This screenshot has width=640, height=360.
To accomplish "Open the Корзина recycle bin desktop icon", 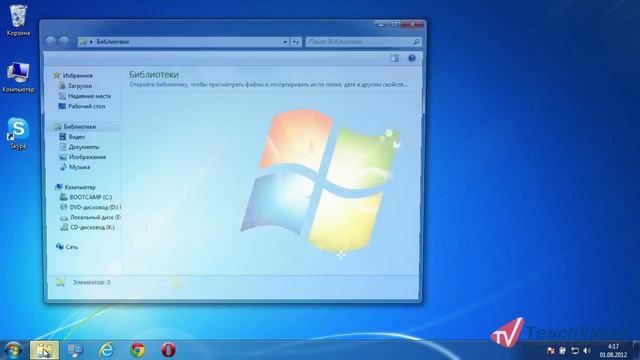I will (x=18, y=20).
